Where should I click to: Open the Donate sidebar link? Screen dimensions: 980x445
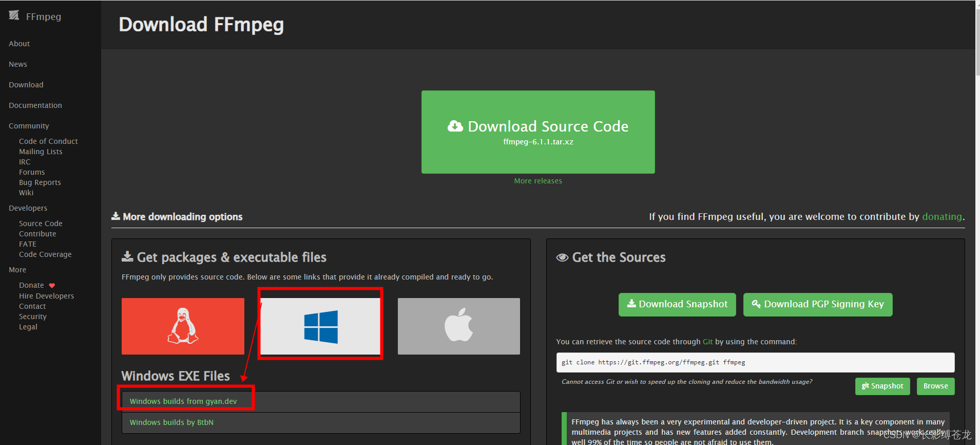(x=31, y=285)
